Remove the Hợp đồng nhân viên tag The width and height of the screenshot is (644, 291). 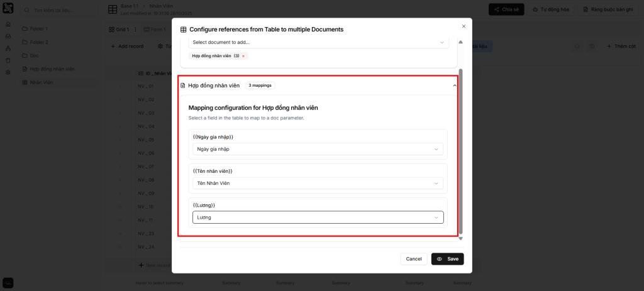click(243, 56)
